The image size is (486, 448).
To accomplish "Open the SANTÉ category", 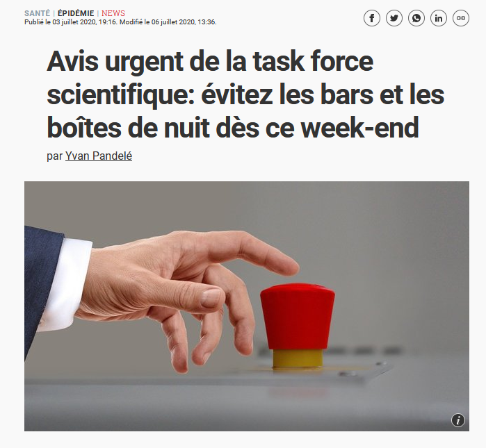I will [x=37, y=13].
